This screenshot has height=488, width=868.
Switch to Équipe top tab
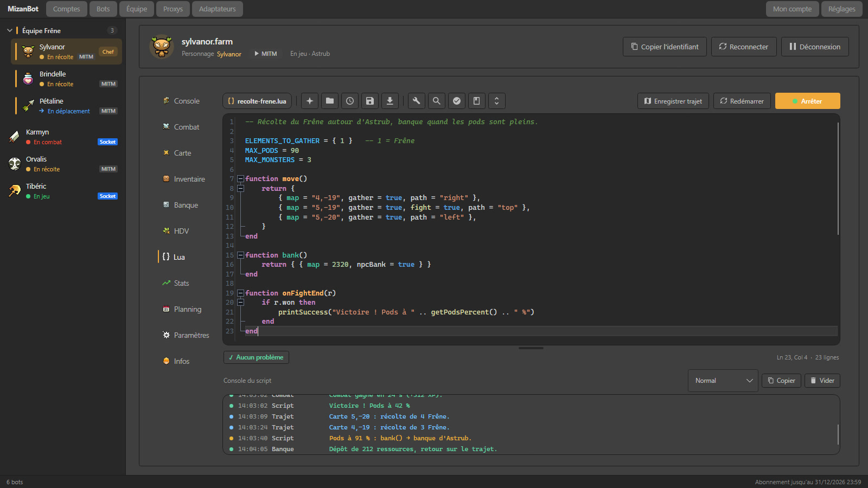137,9
